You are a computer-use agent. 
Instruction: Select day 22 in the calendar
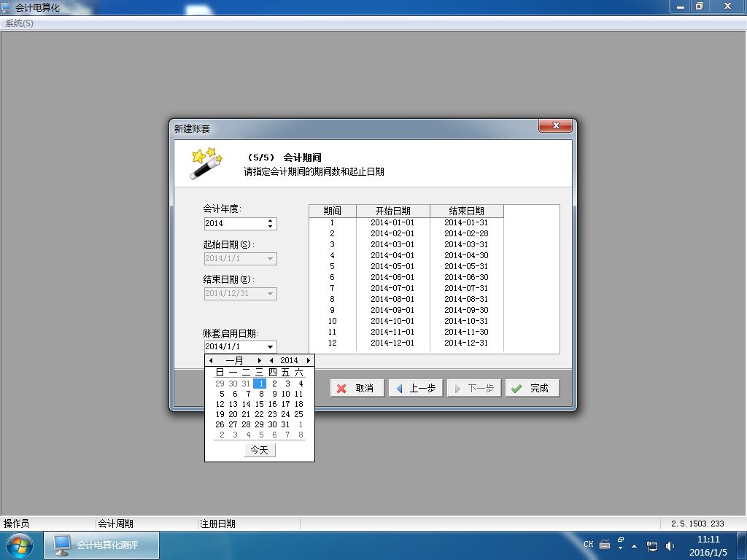(x=259, y=414)
